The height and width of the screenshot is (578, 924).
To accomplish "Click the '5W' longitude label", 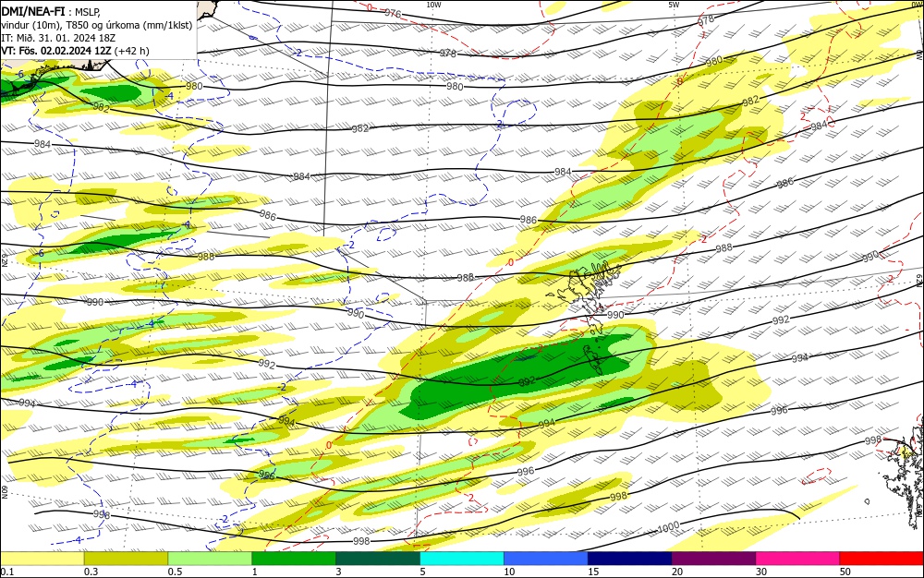I will 675,5.
